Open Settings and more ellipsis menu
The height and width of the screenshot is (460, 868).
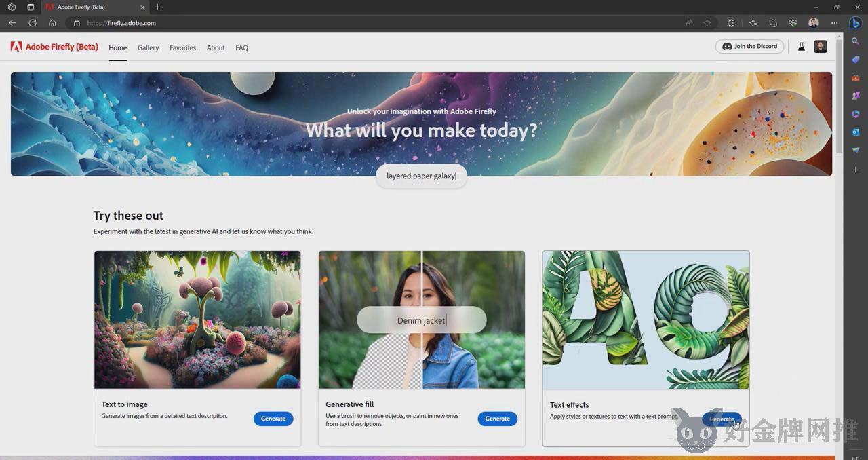(x=834, y=23)
